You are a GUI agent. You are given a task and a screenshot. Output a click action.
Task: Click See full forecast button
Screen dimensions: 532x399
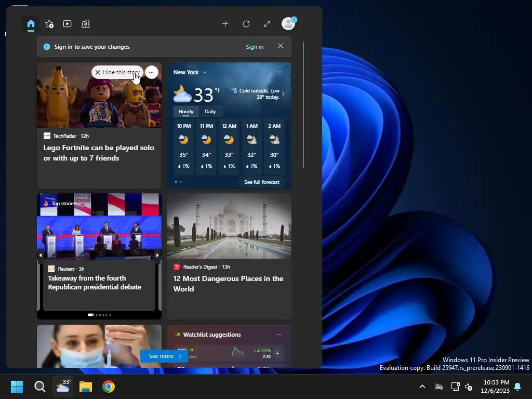262,182
